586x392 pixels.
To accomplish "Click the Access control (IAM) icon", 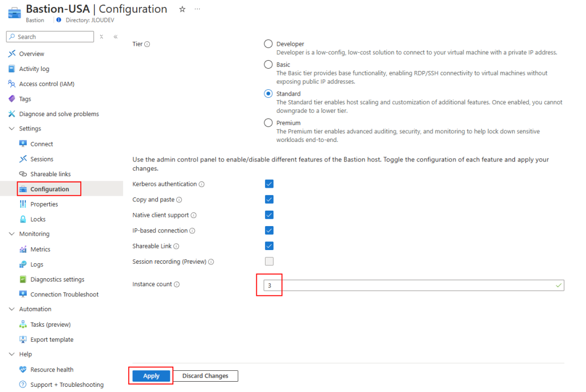I will point(12,84).
